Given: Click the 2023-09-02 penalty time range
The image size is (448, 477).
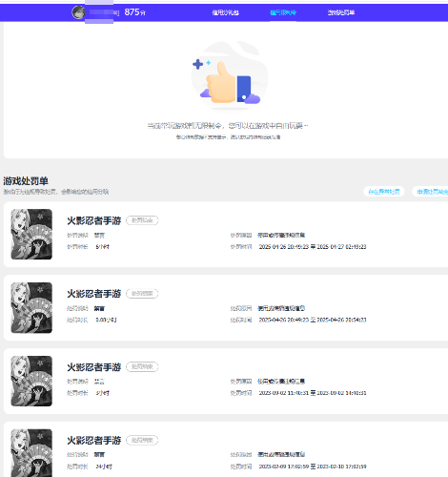Looking at the screenshot, I should click(313, 393).
